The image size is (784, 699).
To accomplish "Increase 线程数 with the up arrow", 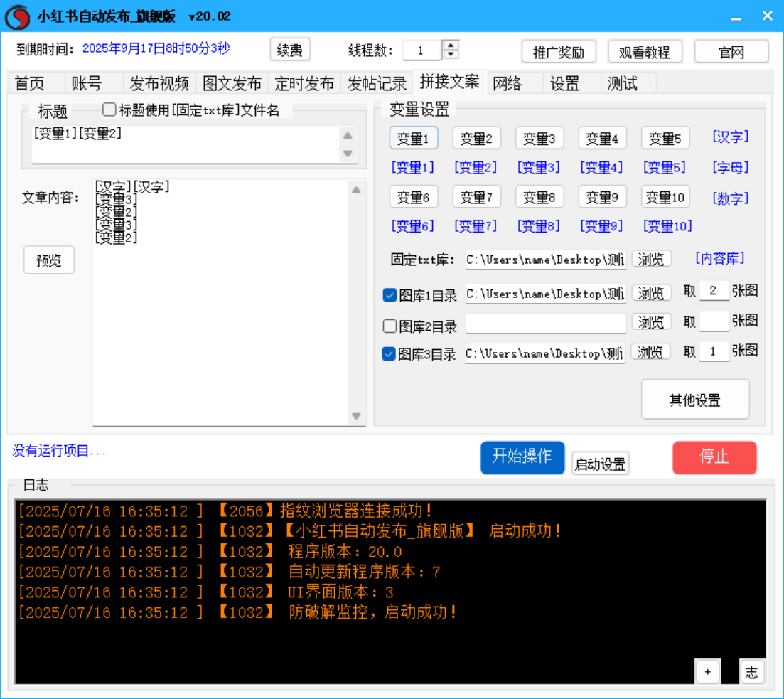I will click(451, 45).
